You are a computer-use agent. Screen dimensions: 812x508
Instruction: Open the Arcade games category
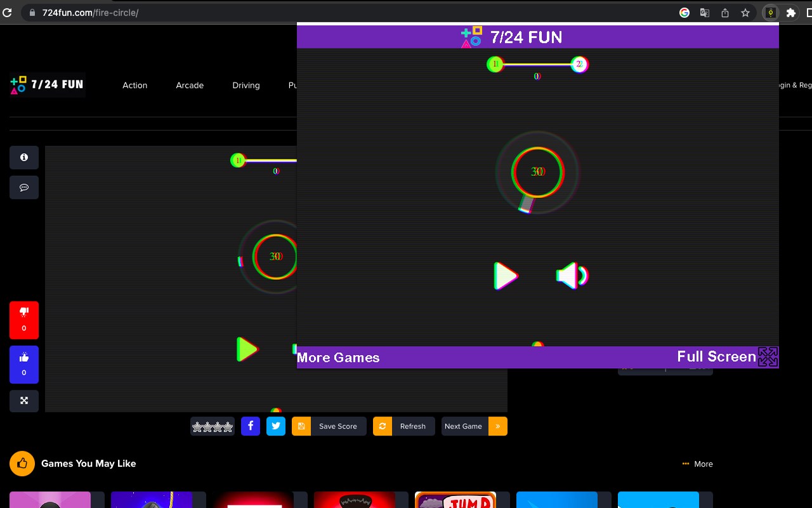190,85
